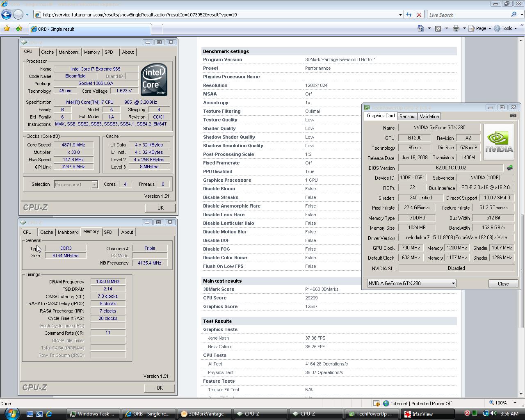Click the Home page house icon

(x=421, y=28)
